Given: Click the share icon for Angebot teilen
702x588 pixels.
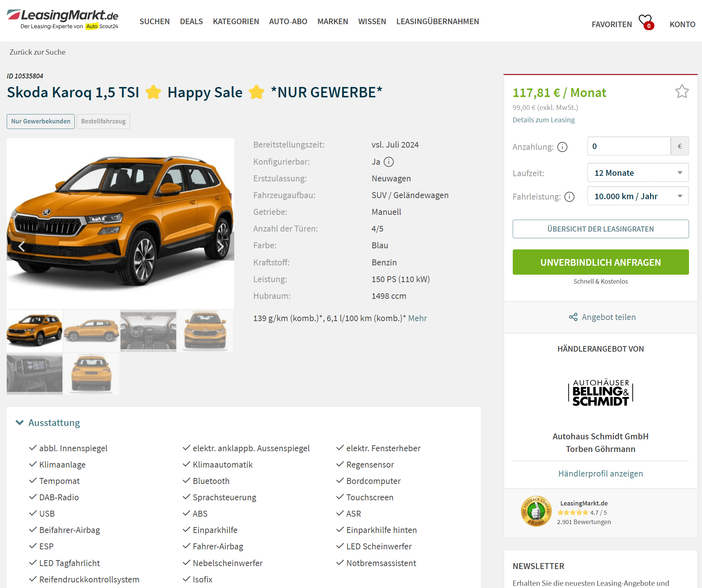Looking at the screenshot, I should [573, 317].
